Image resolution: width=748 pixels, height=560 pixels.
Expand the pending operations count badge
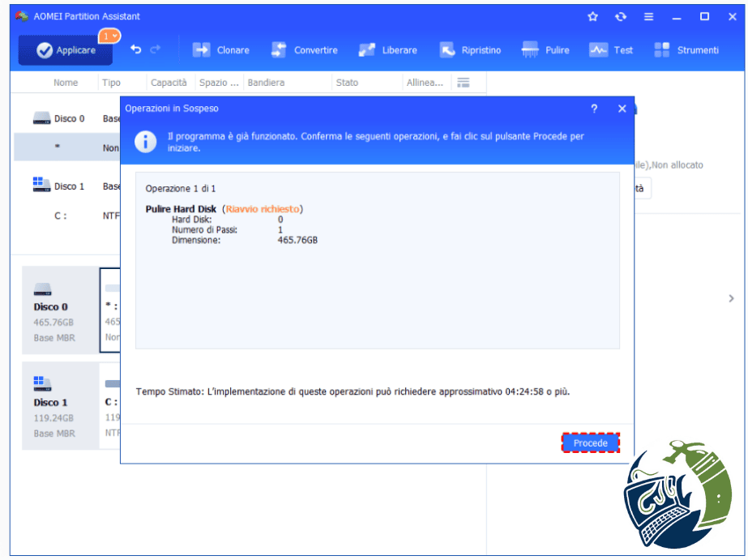pos(109,36)
